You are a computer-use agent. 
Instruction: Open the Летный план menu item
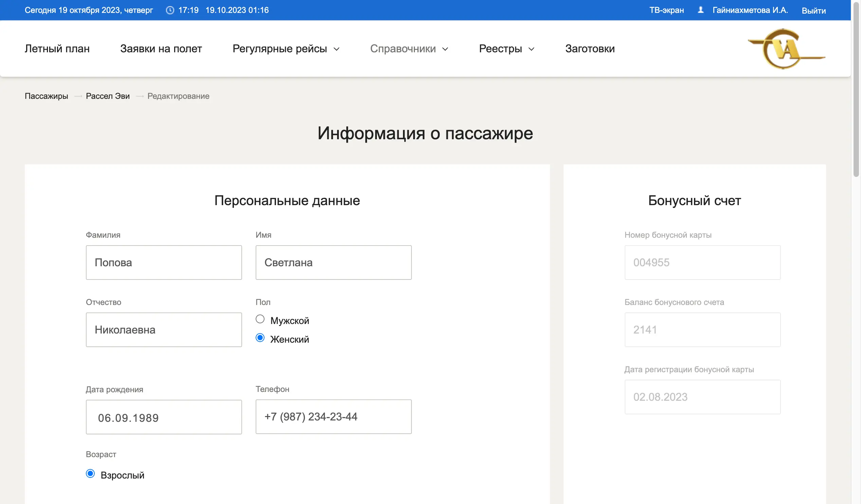coord(57,49)
